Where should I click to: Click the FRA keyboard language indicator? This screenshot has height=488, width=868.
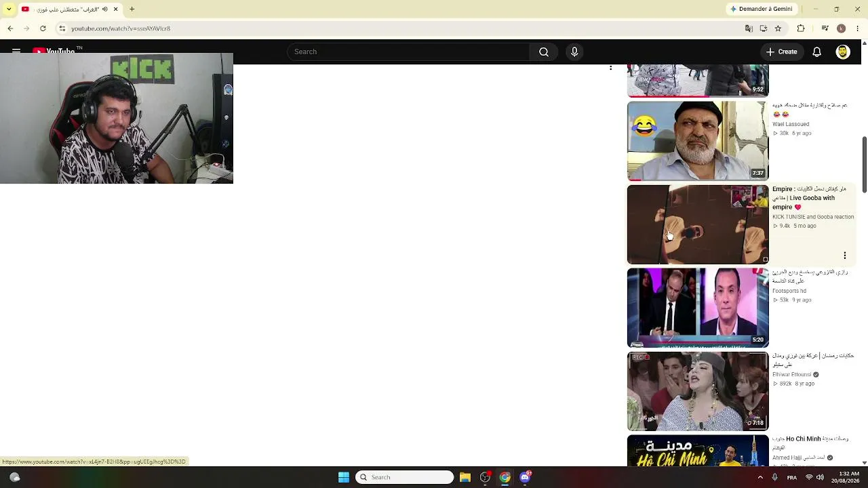click(x=792, y=477)
